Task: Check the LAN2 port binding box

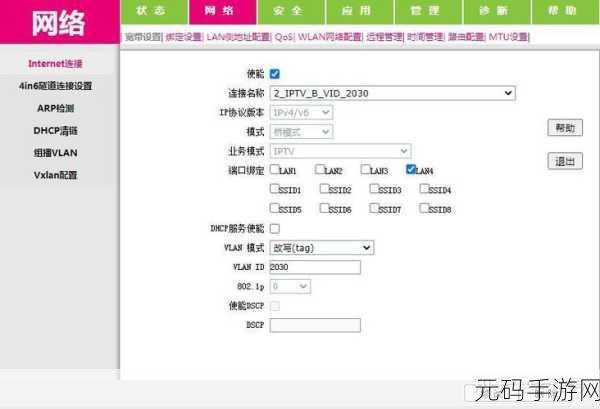Action: 320,169
